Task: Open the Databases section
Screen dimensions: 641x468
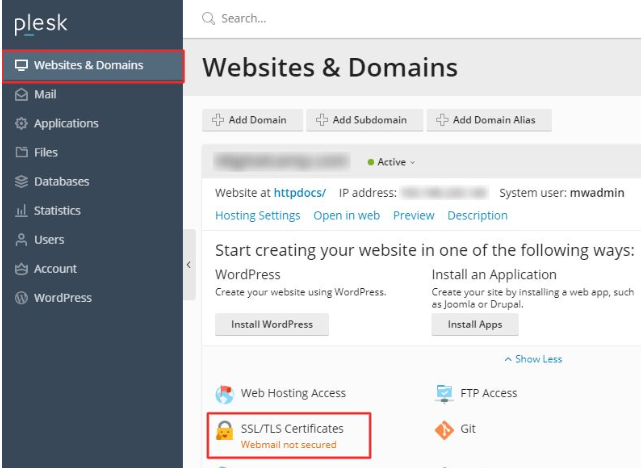Action: [x=61, y=181]
